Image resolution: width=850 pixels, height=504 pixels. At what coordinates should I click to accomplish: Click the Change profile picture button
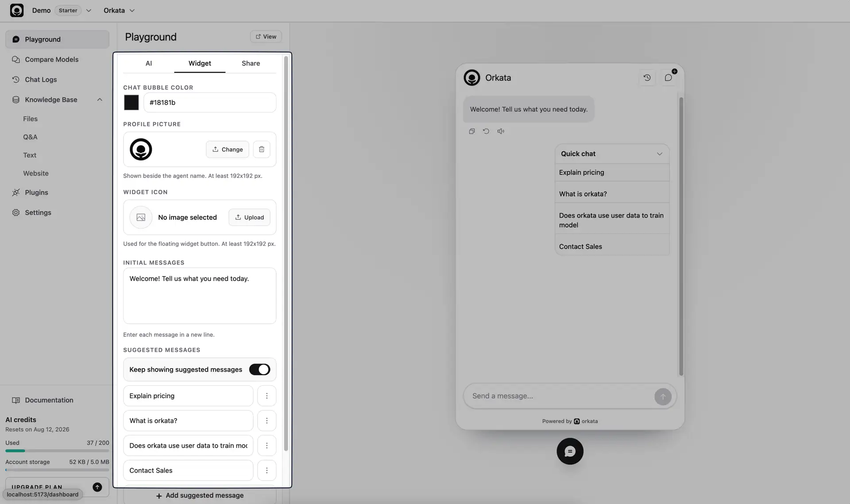click(x=228, y=149)
